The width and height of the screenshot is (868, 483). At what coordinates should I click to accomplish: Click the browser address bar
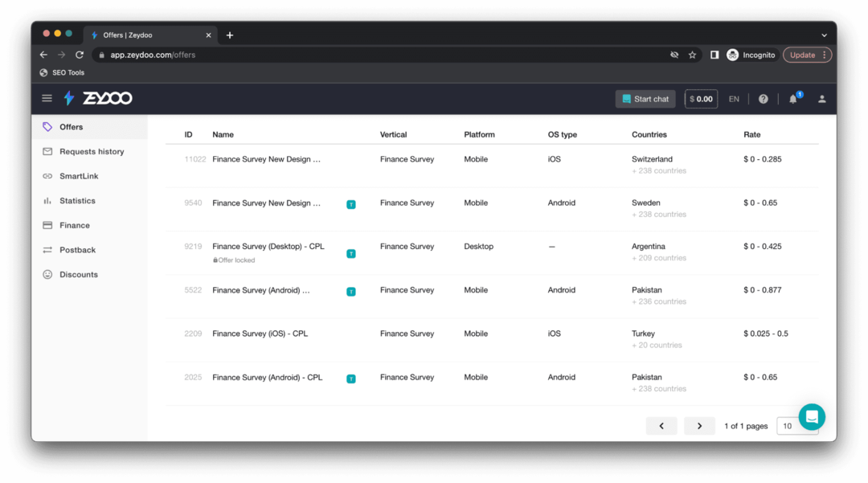386,55
